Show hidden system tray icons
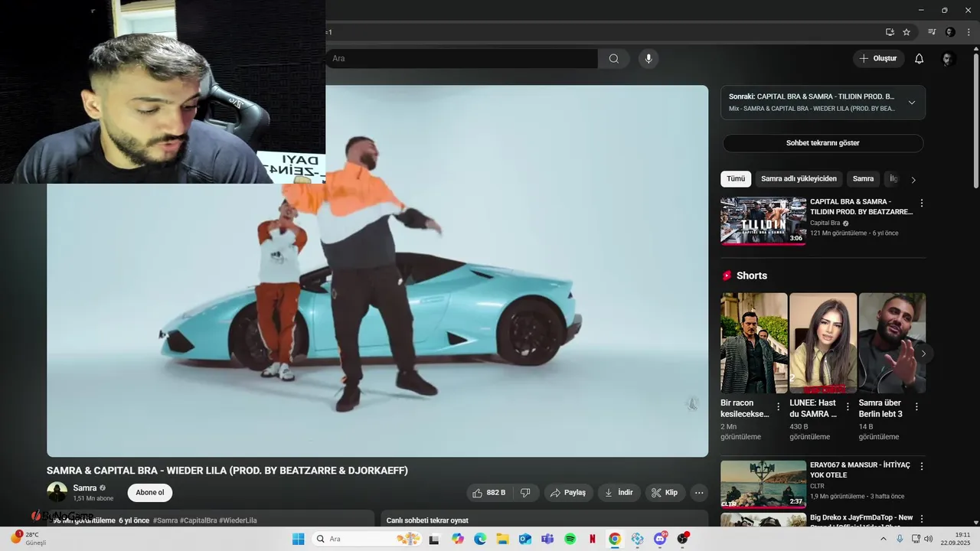The width and height of the screenshot is (980, 551). point(883,539)
